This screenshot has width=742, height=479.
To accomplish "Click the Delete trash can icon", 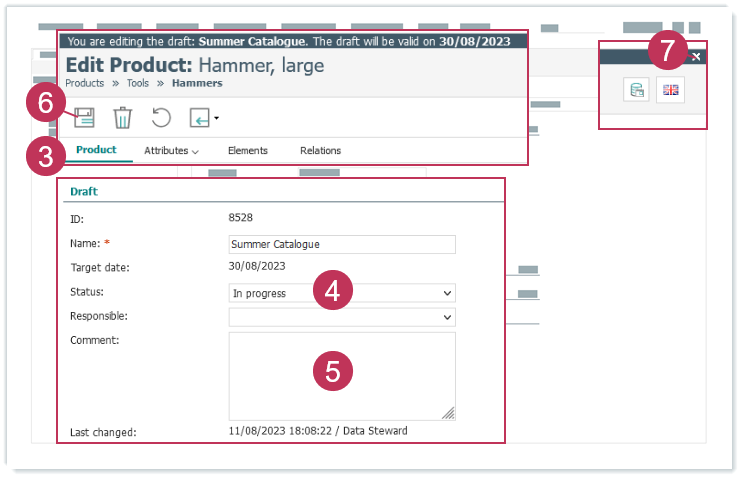I will point(122,118).
